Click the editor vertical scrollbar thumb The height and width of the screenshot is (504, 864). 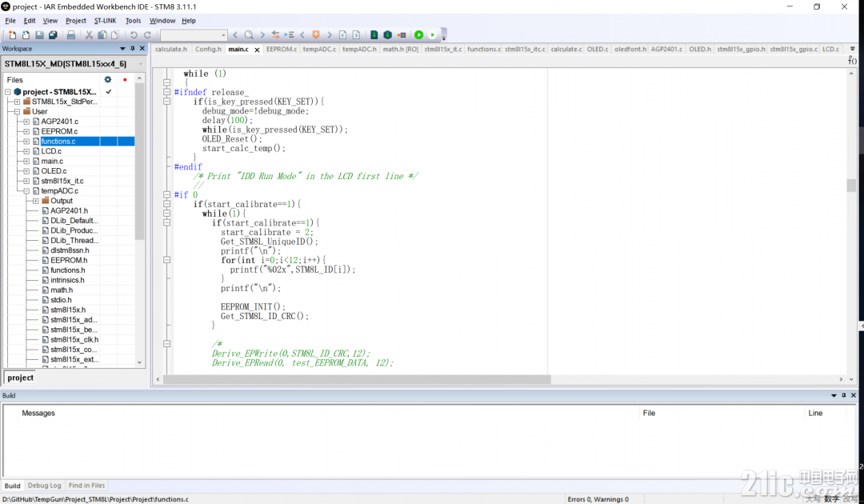pyautogui.click(x=851, y=186)
